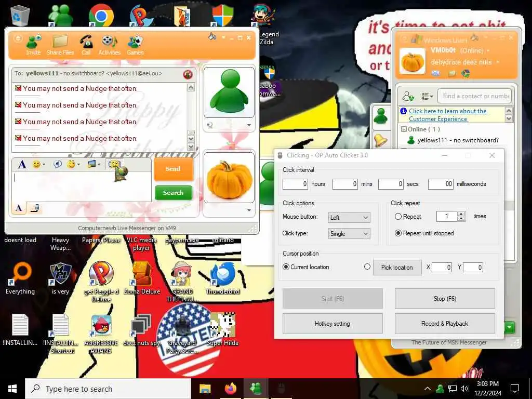The height and width of the screenshot is (399, 532).
Task: Open Invite in the chat toolbar
Action: (33, 45)
